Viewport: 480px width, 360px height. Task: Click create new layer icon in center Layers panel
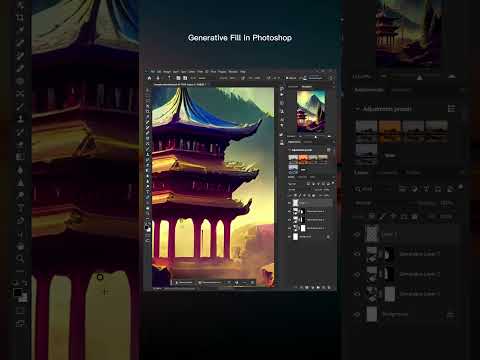(x=324, y=287)
